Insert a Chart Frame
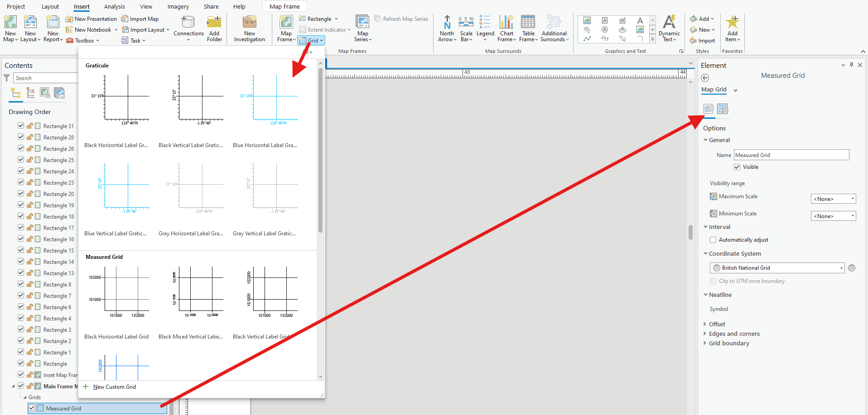 click(x=506, y=27)
